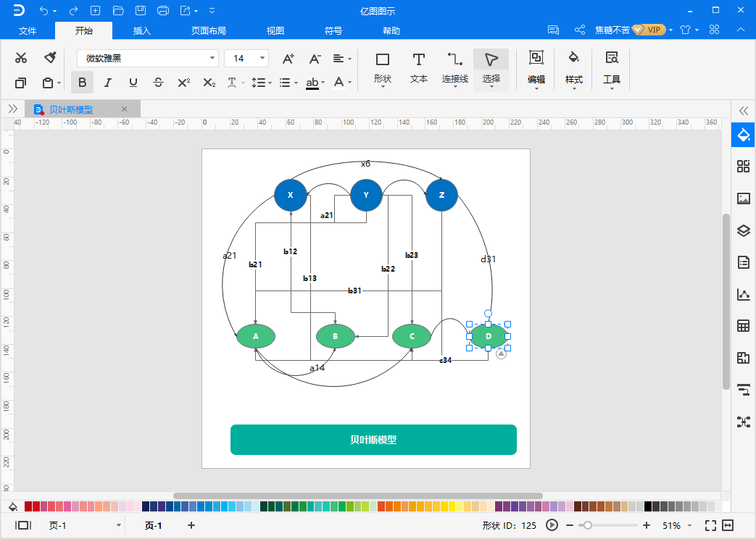Increase font size with A+ icon
Viewport: 756px width, 539px height.
[288, 59]
